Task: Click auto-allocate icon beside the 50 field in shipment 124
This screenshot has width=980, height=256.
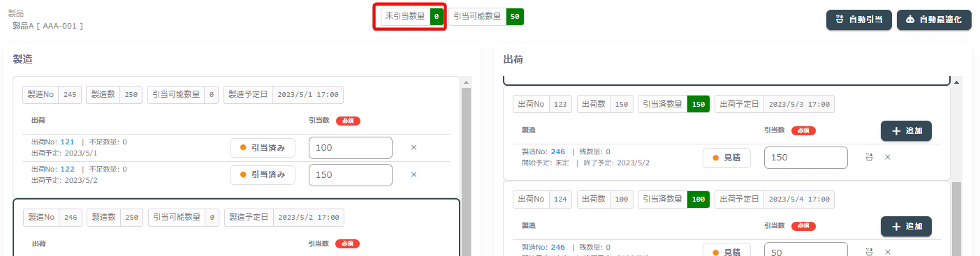Action: pos(870,252)
